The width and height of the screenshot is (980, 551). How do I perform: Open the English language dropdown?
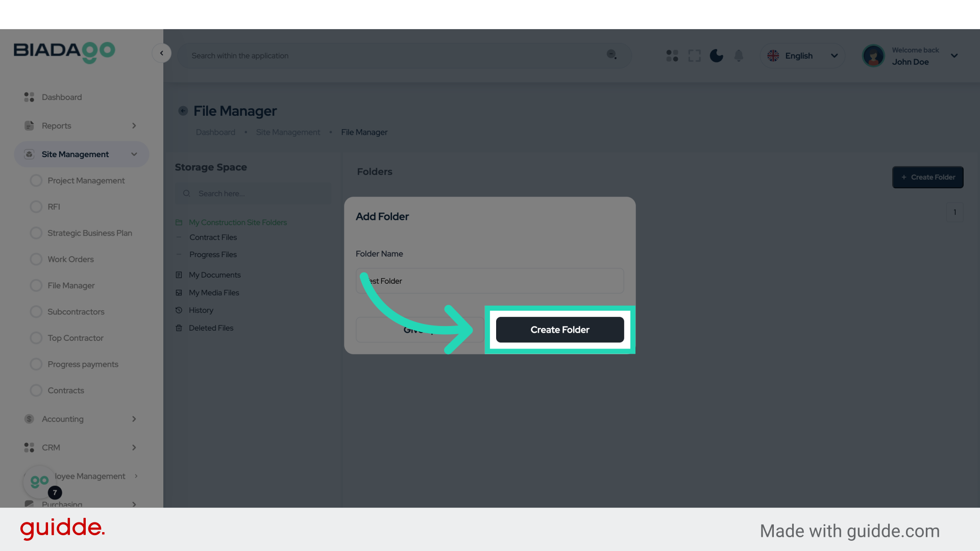tap(802, 56)
